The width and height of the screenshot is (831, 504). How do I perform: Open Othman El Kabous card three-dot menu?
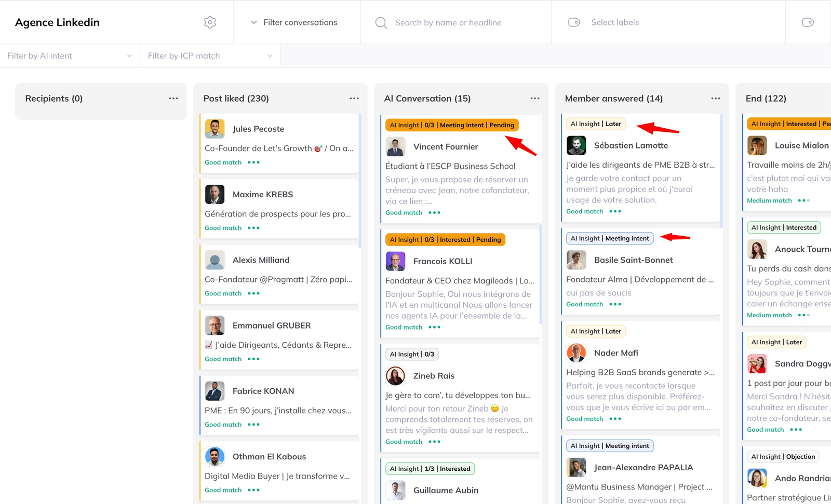pos(253,490)
